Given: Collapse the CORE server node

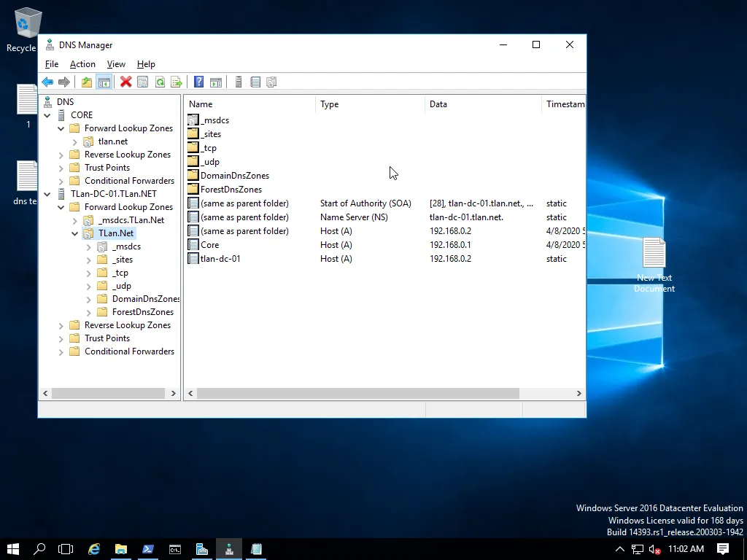Looking at the screenshot, I should tap(47, 115).
